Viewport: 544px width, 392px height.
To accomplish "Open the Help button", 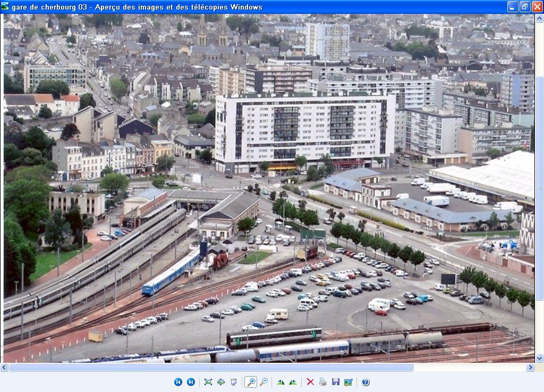I will click(x=365, y=382).
